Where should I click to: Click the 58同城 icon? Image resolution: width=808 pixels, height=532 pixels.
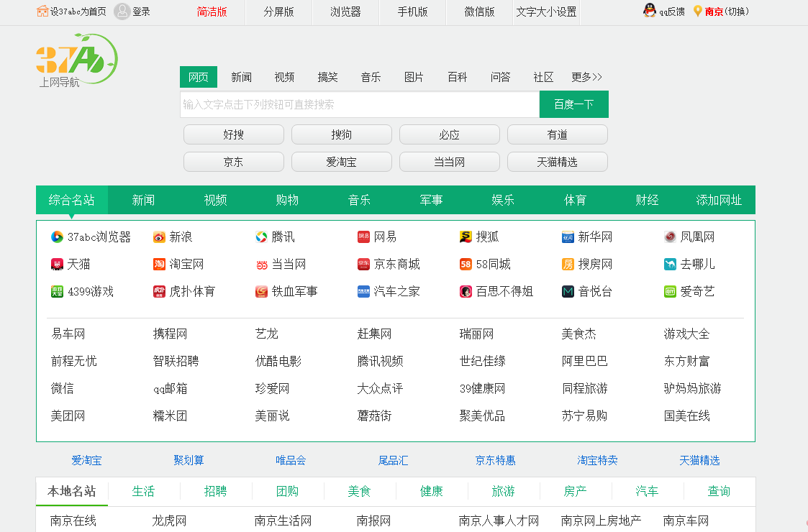pyautogui.click(x=466, y=264)
